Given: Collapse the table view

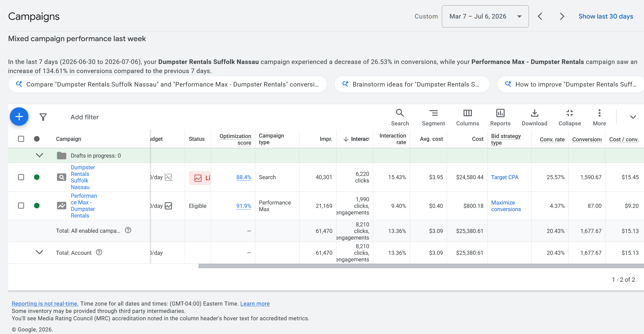Looking at the screenshot, I should click(x=570, y=118).
